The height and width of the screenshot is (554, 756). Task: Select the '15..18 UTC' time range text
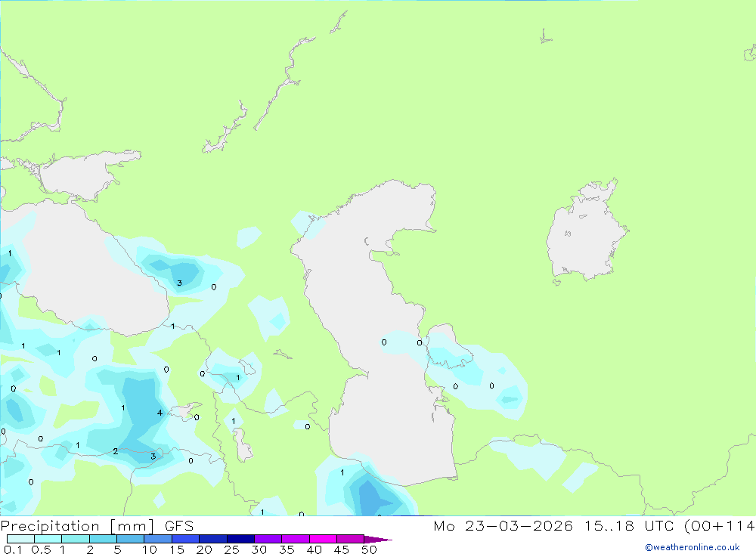(629, 525)
